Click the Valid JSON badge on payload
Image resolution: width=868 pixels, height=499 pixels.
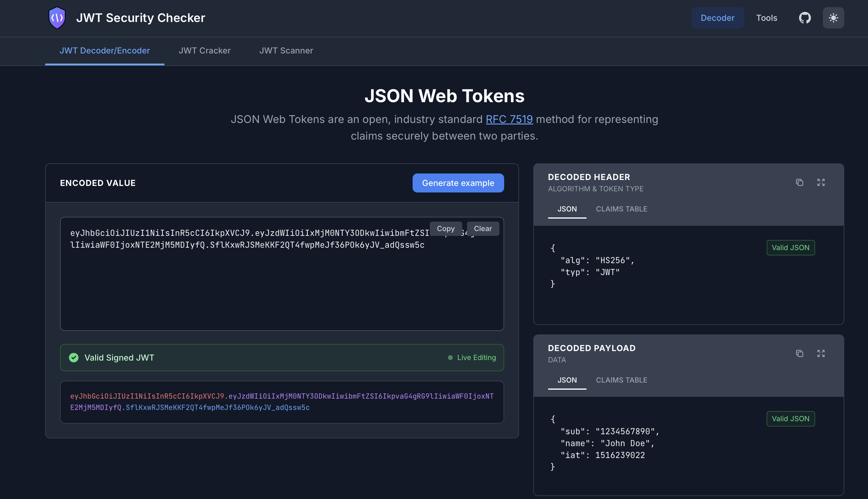(x=790, y=419)
